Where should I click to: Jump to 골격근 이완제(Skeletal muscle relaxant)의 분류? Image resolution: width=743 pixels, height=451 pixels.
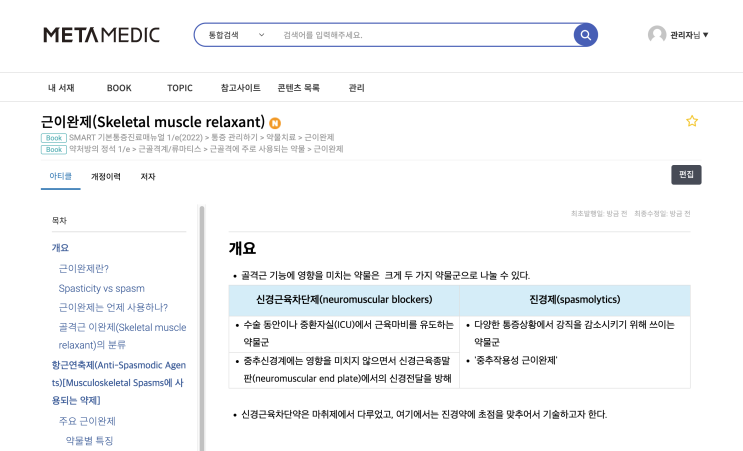pos(122,336)
